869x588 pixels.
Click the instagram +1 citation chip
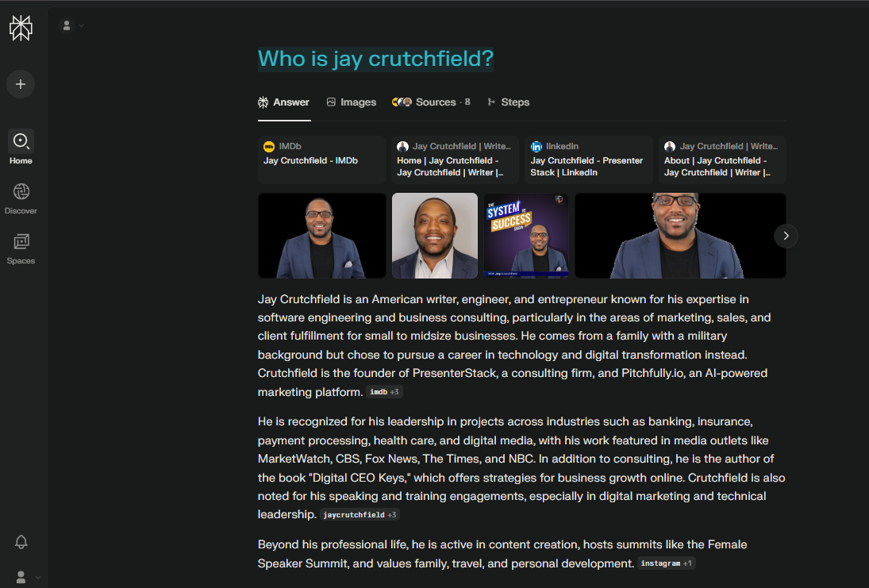coord(666,563)
